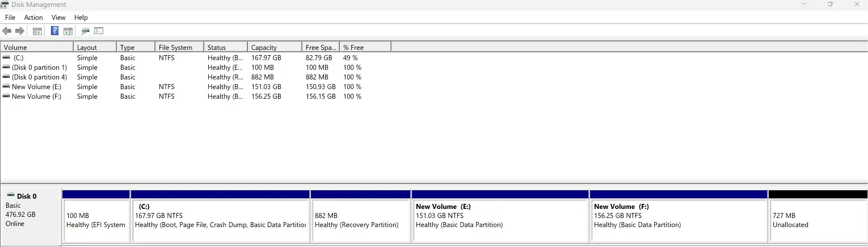Sort by the % Free column header
This screenshot has height=247, width=868.
point(365,47)
